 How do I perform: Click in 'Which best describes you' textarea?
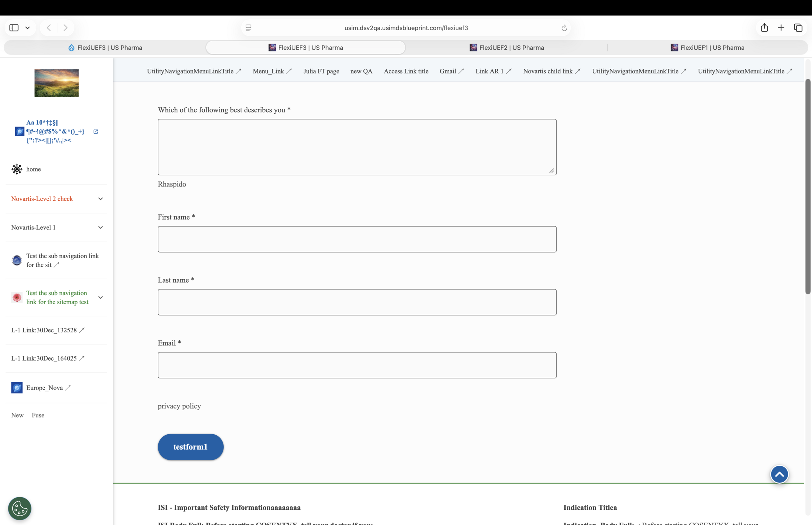(357, 147)
